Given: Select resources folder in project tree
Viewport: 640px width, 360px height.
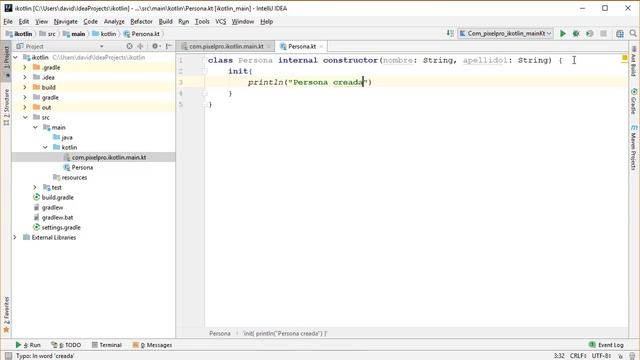Looking at the screenshot, I should click(70, 178).
